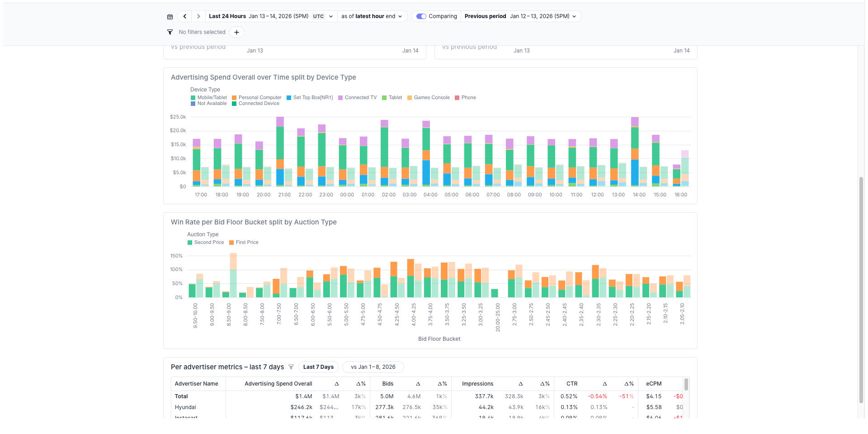Click the 'vs Jan 1–8, 2026' button
Viewport: 868px width, 434px height.
373,367
